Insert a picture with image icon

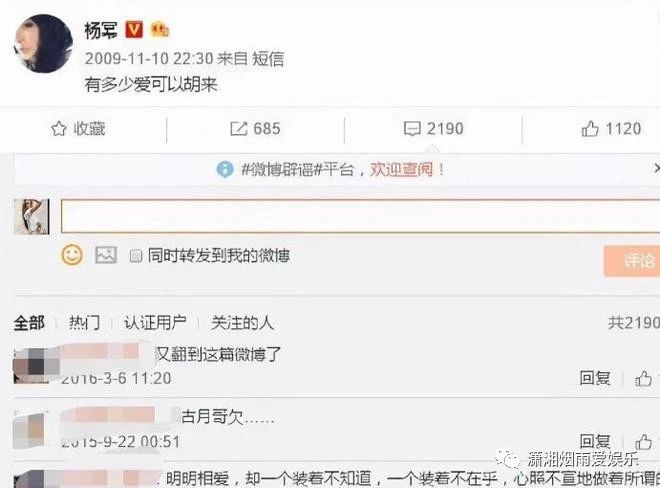coord(106,255)
